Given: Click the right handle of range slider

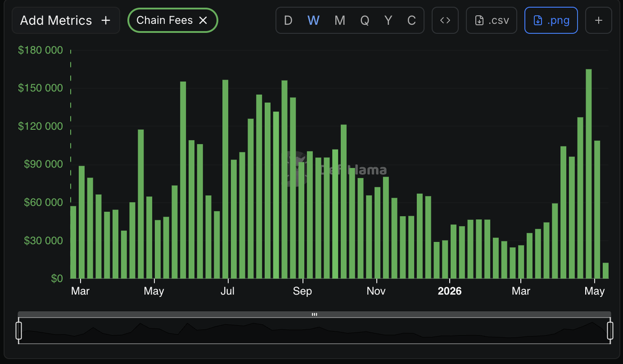Looking at the screenshot, I should (x=610, y=331).
